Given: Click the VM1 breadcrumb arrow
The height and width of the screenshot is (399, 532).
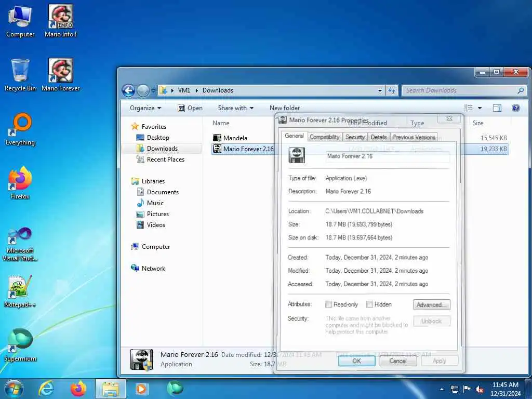Looking at the screenshot, I should tap(196, 90).
